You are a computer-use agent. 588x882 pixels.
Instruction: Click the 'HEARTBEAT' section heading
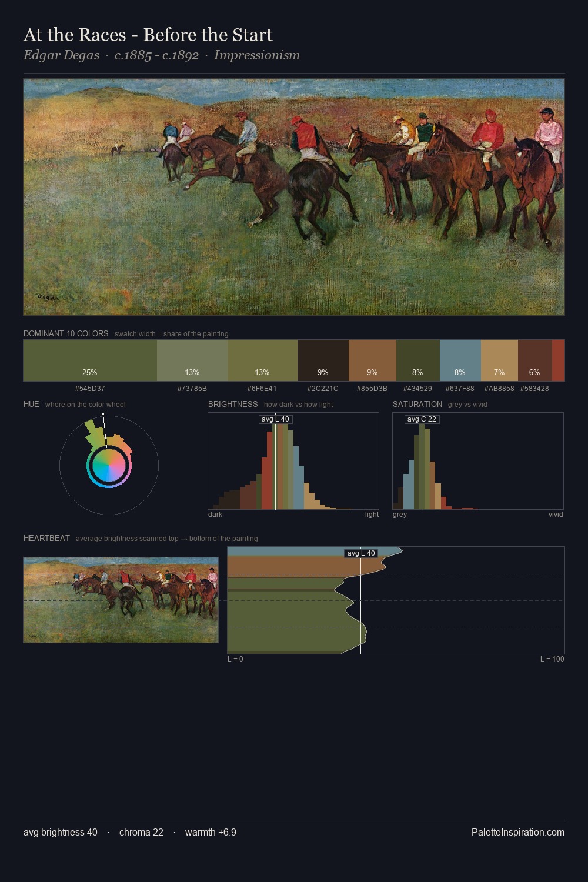pos(46,538)
